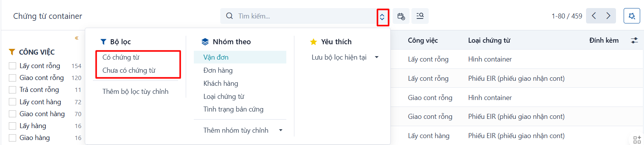Check the Giao cont rỗng checkbox
The width and height of the screenshot is (644, 145).
point(12,78)
